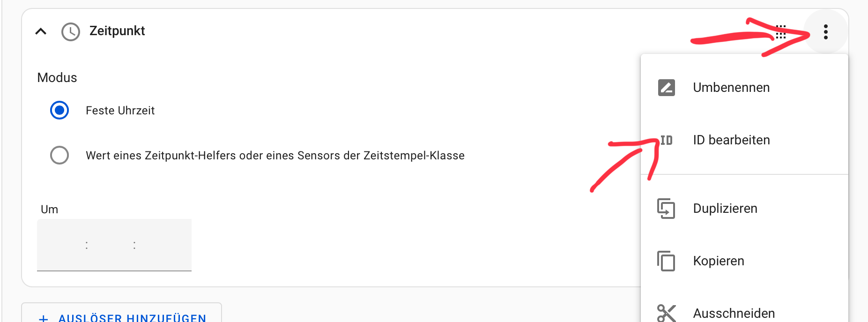Click the Umbenennen pencil icon

point(666,88)
